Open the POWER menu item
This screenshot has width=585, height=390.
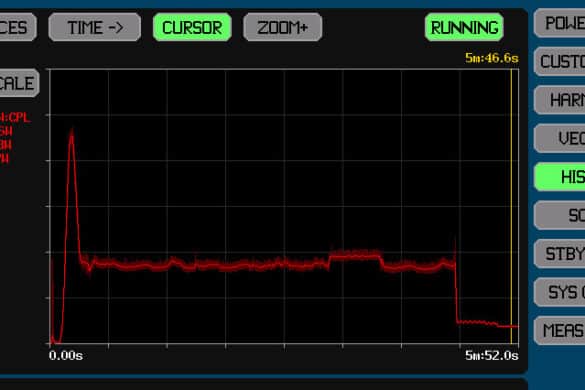point(560,23)
